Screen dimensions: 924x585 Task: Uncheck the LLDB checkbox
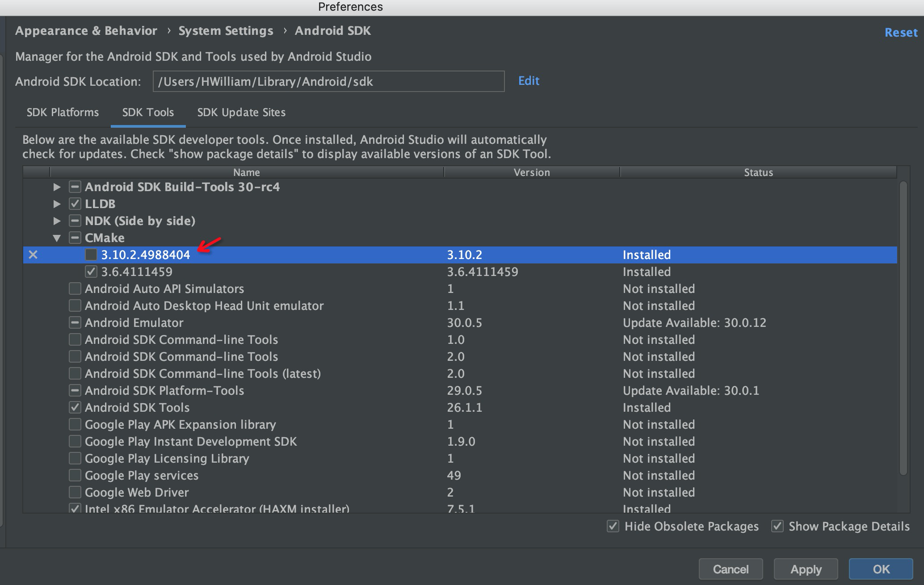[75, 204]
